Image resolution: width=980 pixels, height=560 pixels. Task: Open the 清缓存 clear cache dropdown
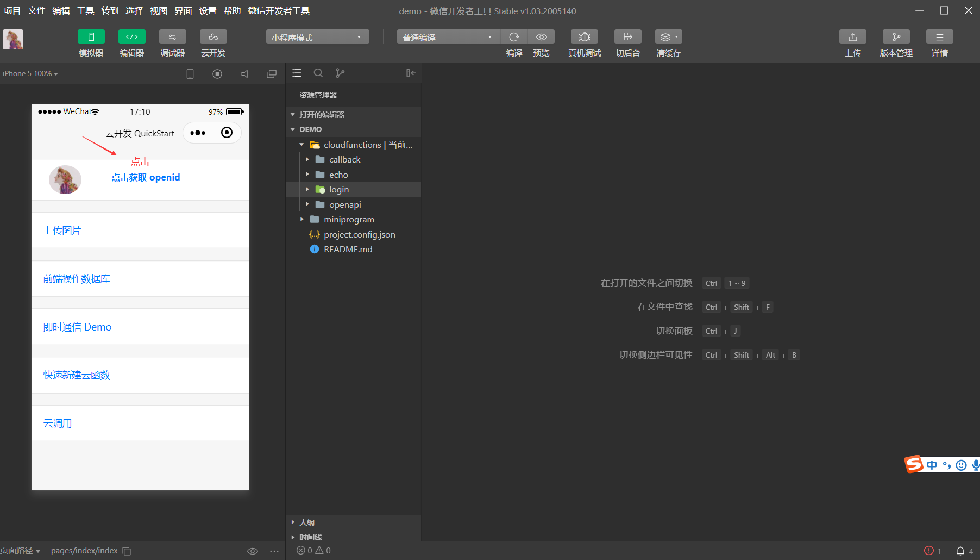(669, 37)
